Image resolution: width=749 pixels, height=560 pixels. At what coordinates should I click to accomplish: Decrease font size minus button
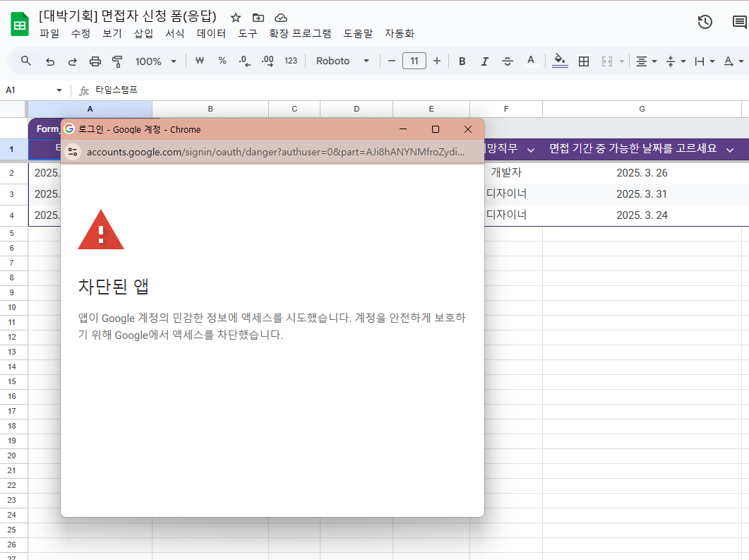(392, 61)
